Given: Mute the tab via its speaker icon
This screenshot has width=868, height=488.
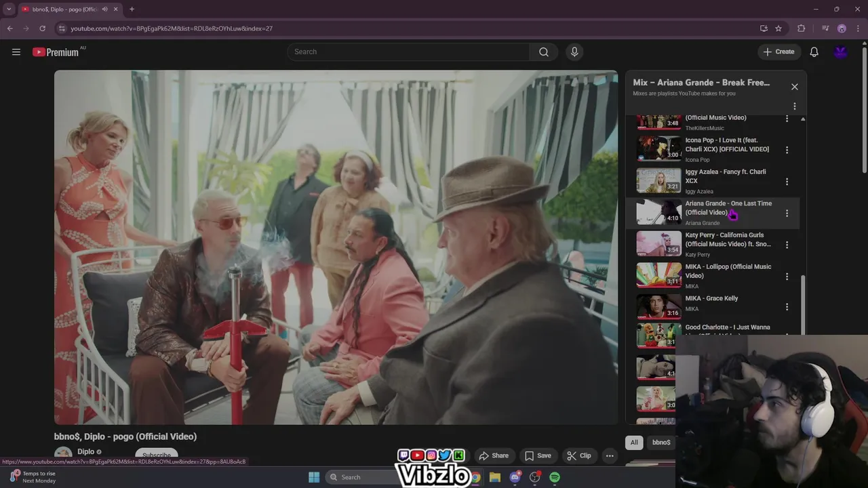Looking at the screenshot, I should coord(104,9).
